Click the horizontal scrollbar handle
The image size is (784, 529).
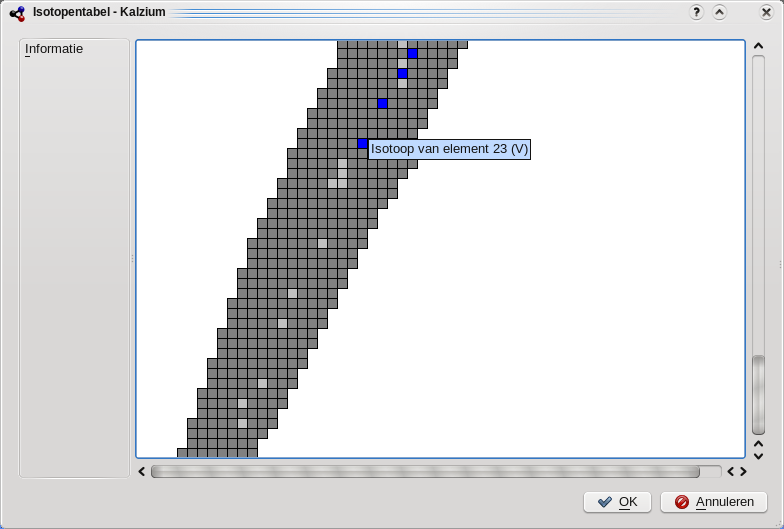(425, 472)
